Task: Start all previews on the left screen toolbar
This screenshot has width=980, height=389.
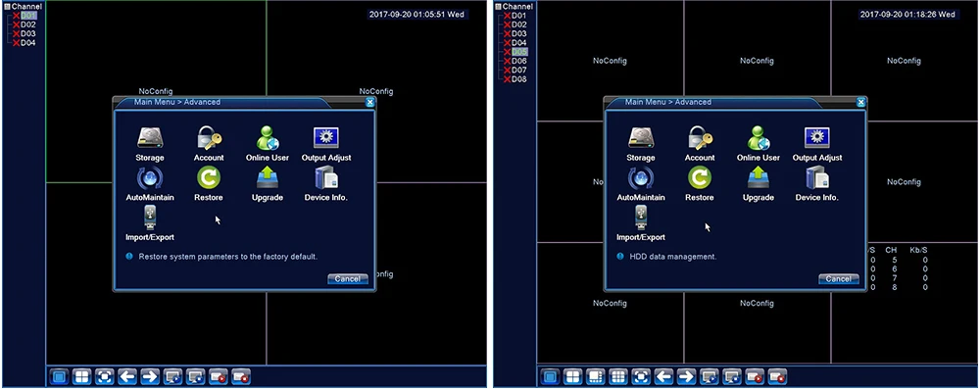Action: tap(172, 376)
